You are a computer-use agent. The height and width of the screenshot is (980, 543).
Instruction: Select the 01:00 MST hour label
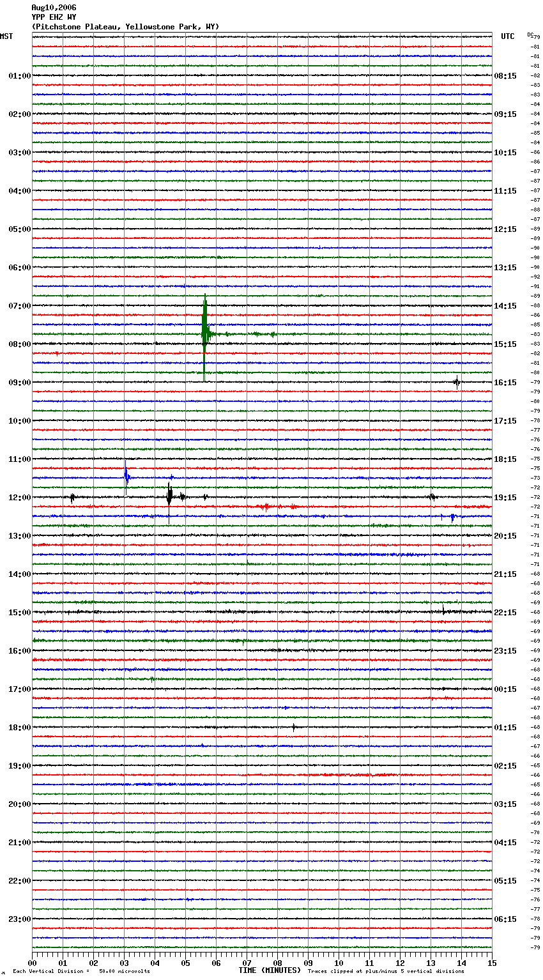[20, 76]
